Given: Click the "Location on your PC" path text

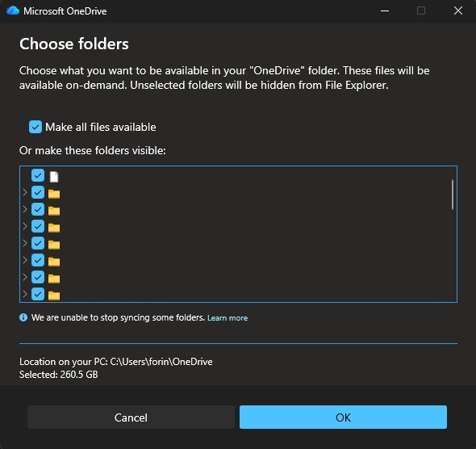Looking at the screenshot, I should [x=116, y=362].
